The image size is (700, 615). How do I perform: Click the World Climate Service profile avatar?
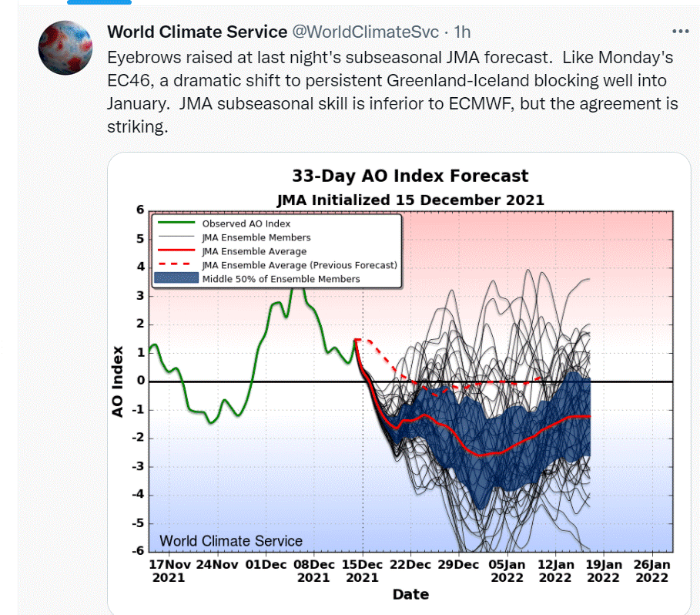[x=65, y=48]
